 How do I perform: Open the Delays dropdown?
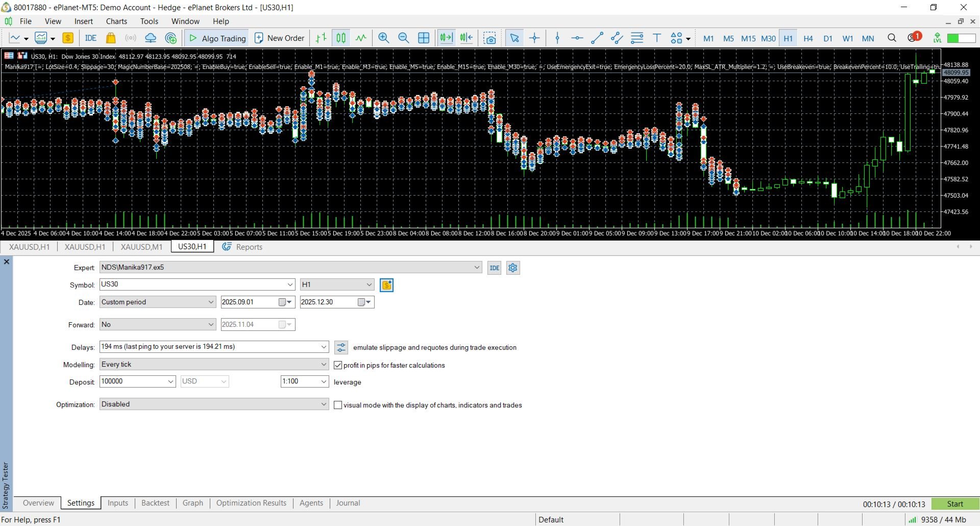pyautogui.click(x=324, y=347)
